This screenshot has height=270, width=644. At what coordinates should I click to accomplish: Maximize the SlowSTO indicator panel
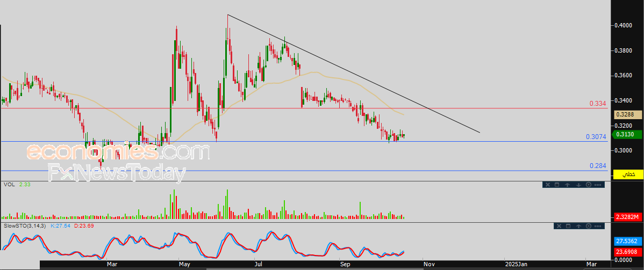[568, 226]
